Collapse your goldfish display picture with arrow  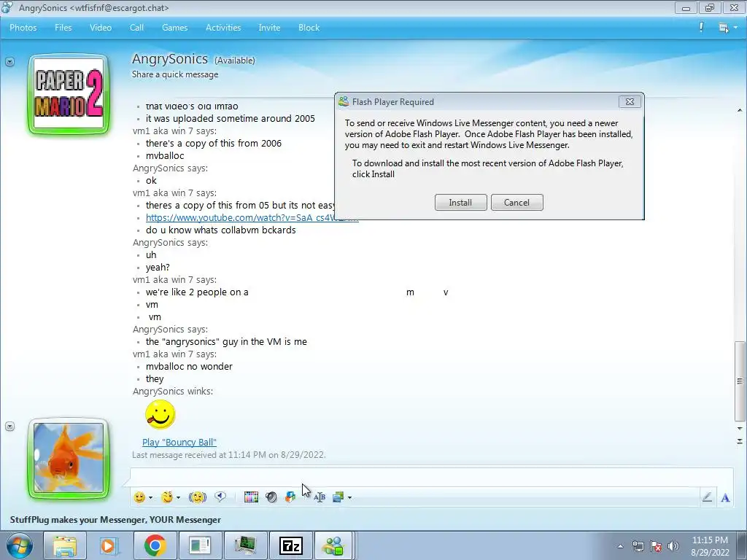pyautogui.click(x=9, y=426)
